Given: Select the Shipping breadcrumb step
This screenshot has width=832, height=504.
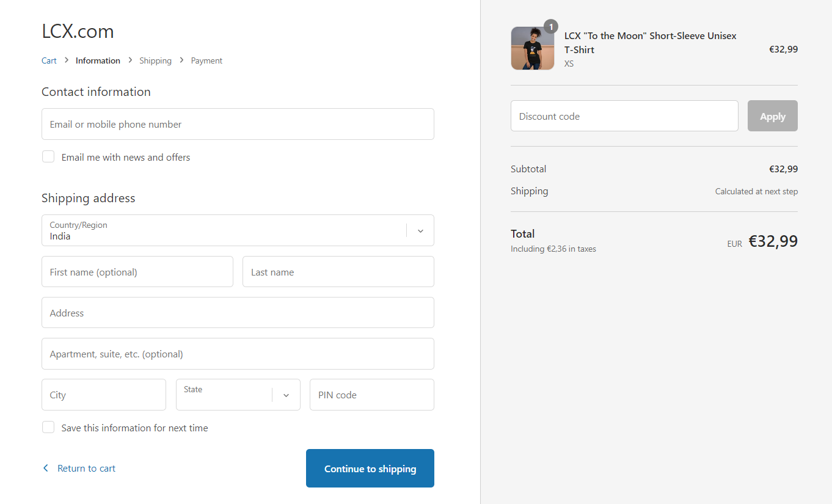Looking at the screenshot, I should (x=155, y=60).
